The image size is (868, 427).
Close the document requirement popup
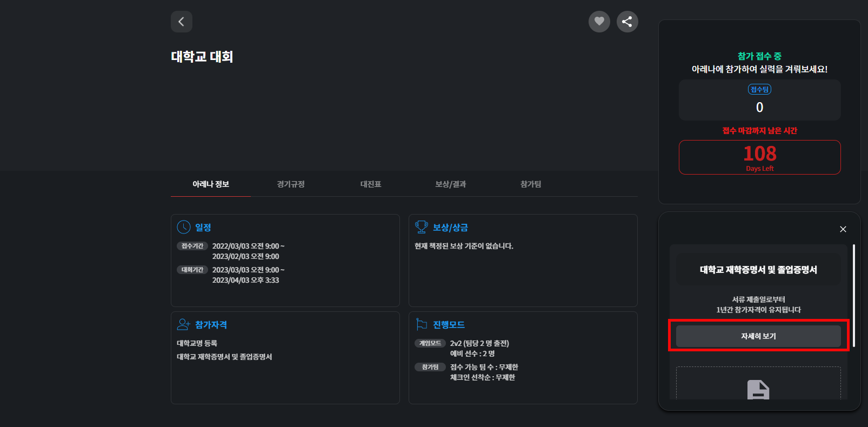pos(843,229)
